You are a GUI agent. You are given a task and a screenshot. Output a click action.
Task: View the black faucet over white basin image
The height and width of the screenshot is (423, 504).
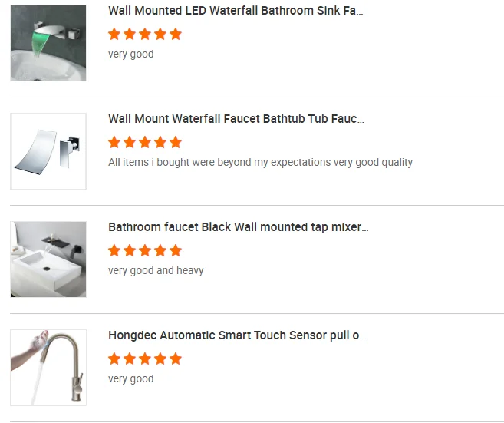tap(48, 259)
